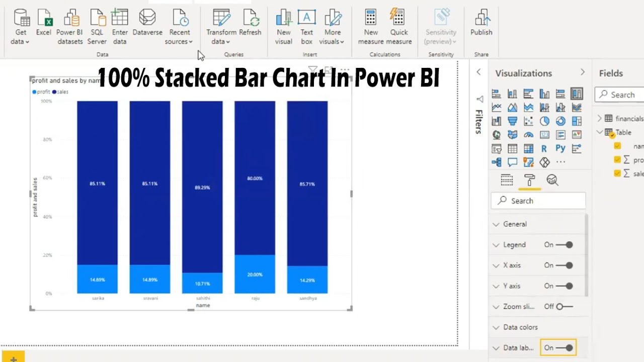Select the Q&A visual
The width and height of the screenshot is (644, 362).
[512, 162]
